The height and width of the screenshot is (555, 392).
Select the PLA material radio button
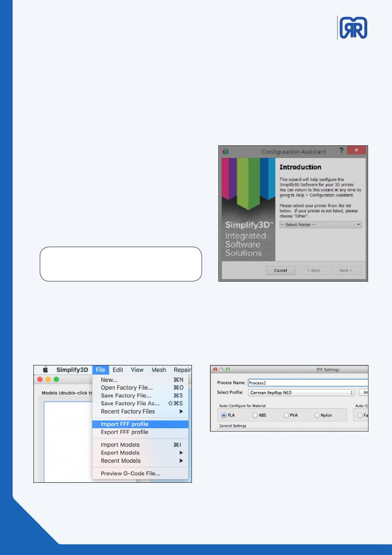tap(224, 415)
